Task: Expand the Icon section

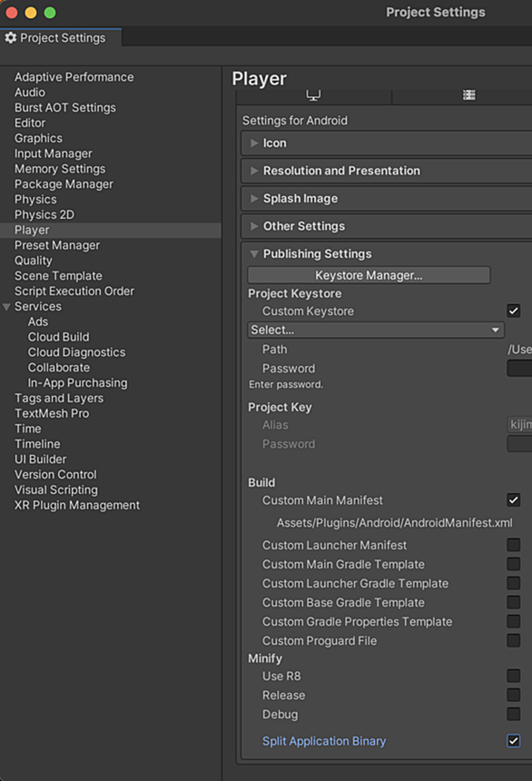Action: (x=254, y=143)
